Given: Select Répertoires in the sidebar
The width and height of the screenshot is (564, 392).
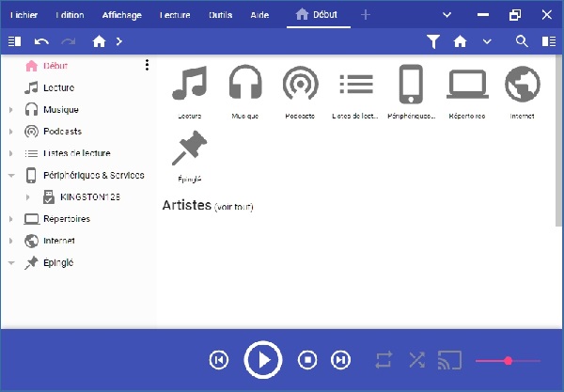Looking at the screenshot, I should 67,219.
